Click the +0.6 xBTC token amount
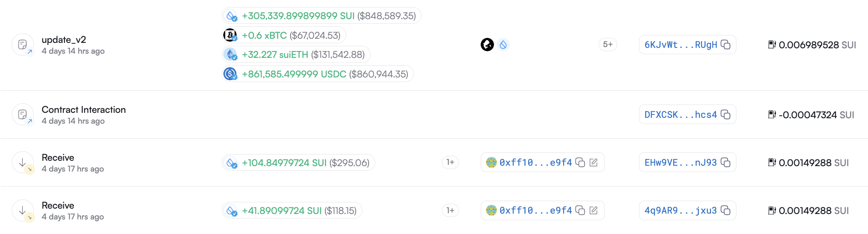The height and width of the screenshot is (234, 868). tap(264, 35)
